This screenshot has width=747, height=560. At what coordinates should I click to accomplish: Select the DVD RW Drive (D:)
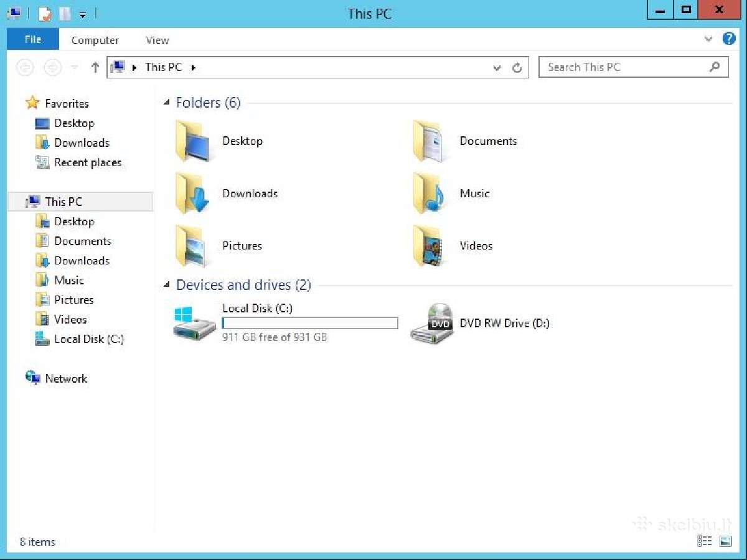481,323
